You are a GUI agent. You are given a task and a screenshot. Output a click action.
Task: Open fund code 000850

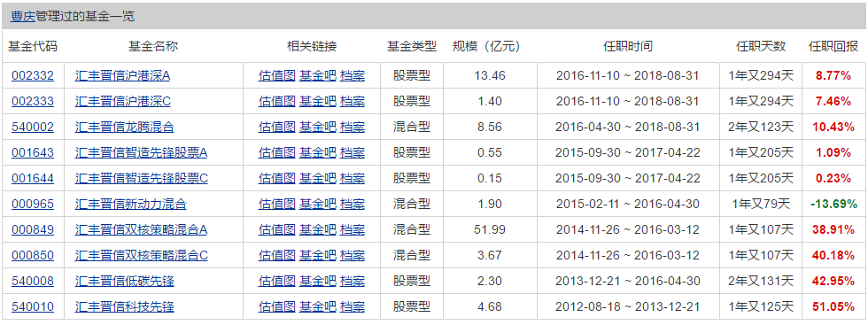[x=33, y=255]
